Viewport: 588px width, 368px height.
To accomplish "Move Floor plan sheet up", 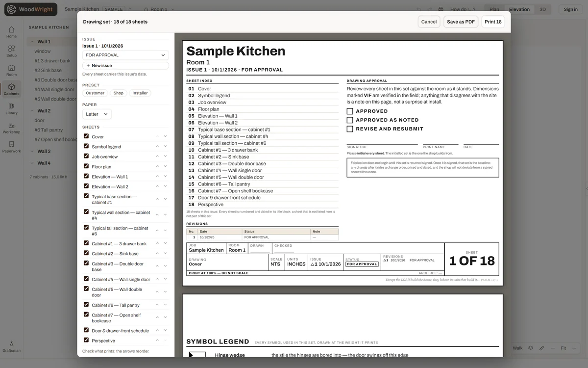I will (x=157, y=166).
